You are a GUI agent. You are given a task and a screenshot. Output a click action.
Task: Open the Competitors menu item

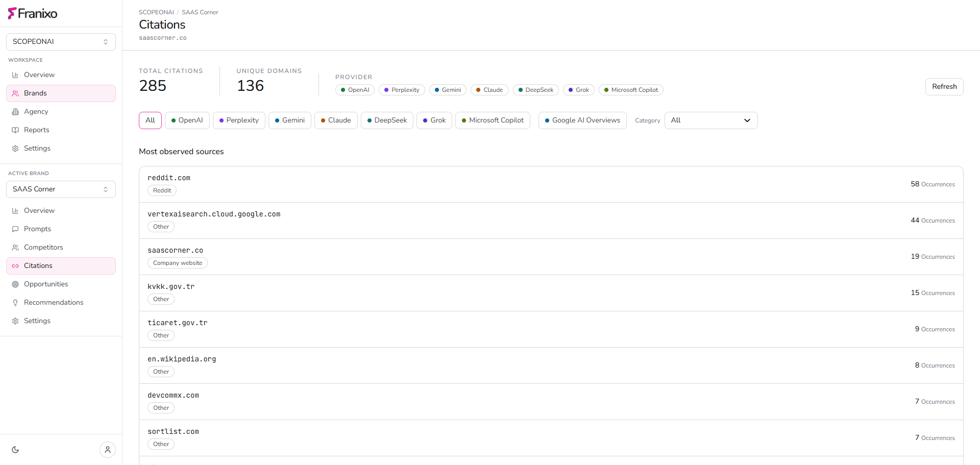point(61,248)
